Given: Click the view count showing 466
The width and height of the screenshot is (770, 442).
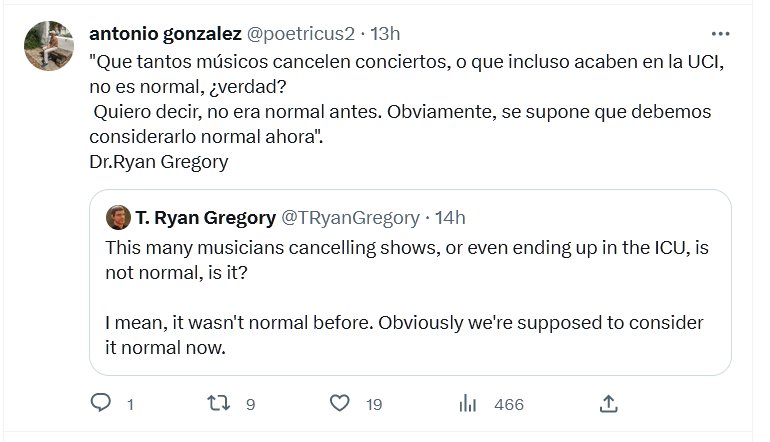Looking at the screenshot, I should pos(509,405).
